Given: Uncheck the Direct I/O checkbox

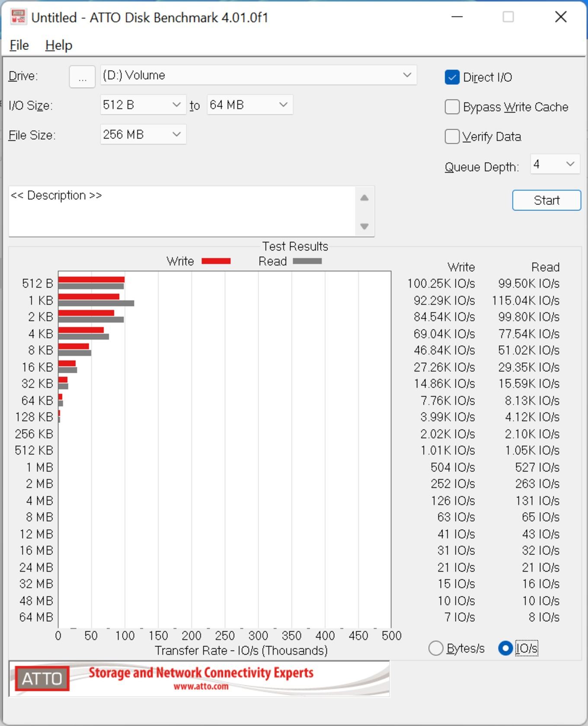Looking at the screenshot, I should tap(452, 77).
